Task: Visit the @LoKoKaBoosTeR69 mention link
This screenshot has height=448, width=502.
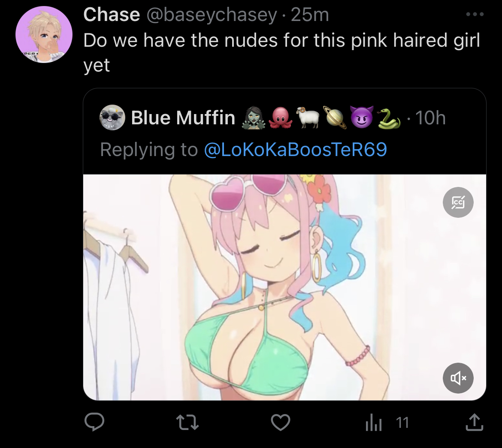Action: click(296, 150)
